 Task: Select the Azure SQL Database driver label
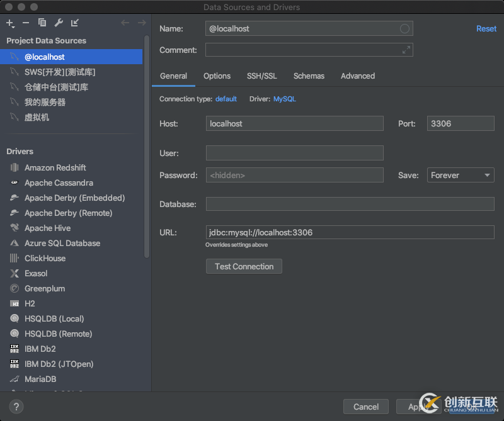62,243
